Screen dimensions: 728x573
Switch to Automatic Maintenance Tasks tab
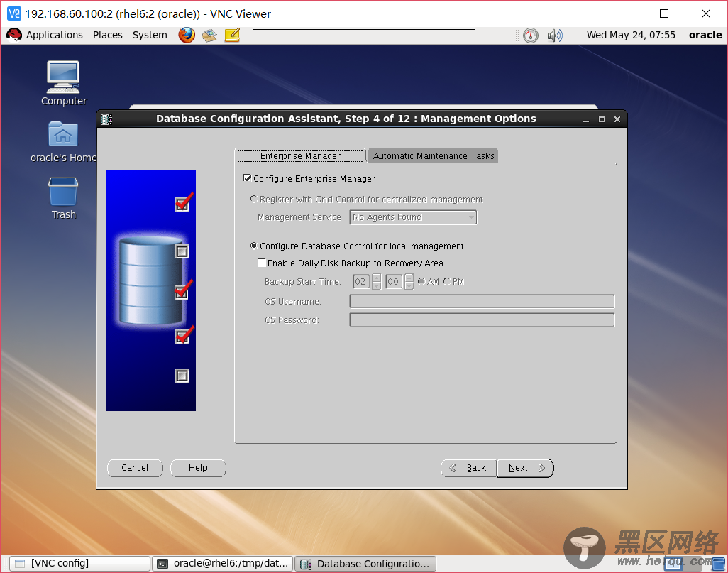[433, 155]
